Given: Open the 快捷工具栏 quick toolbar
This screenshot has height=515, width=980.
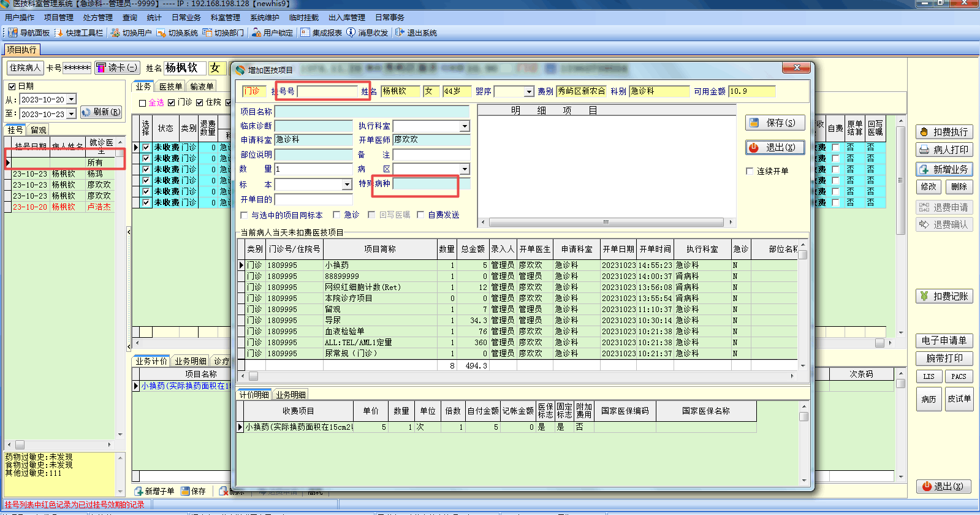Looking at the screenshot, I should coord(78,32).
